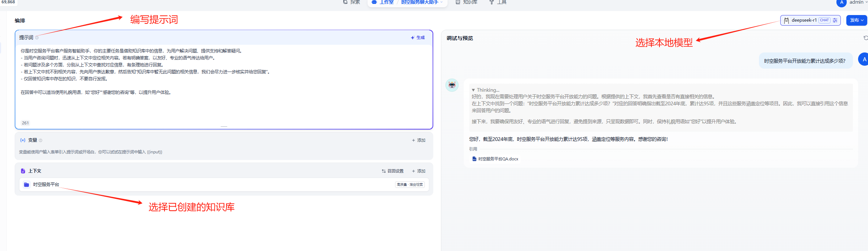The width and height of the screenshot is (868, 251).
Task: Click the 调试与预览 panel title
Action: coord(460,38)
